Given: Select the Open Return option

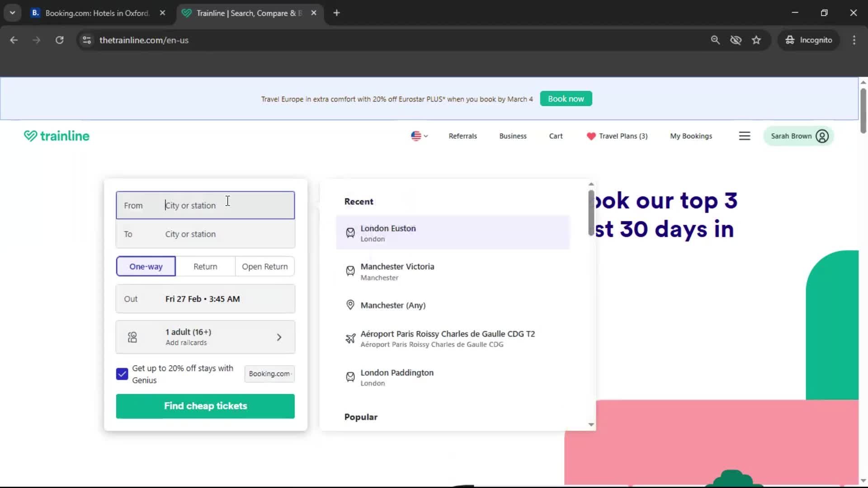Looking at the screenshot, I should coord(264,266).
